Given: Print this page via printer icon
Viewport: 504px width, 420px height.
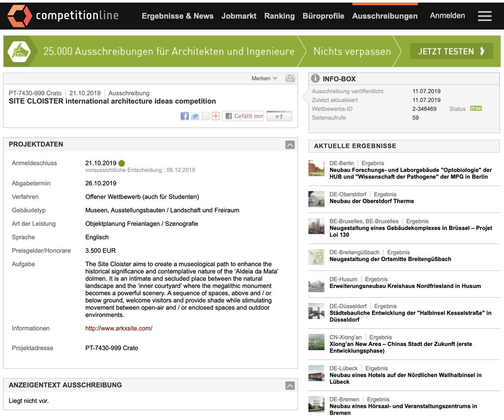Looking at the screenshot, I should pyautogui.click(x=290, y=78).
